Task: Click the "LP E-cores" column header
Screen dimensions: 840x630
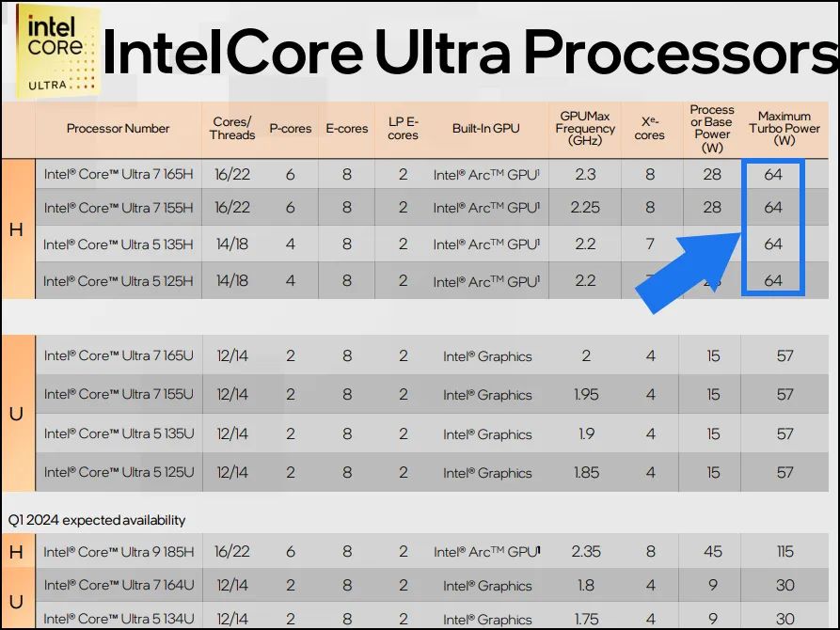Action: 403,129
